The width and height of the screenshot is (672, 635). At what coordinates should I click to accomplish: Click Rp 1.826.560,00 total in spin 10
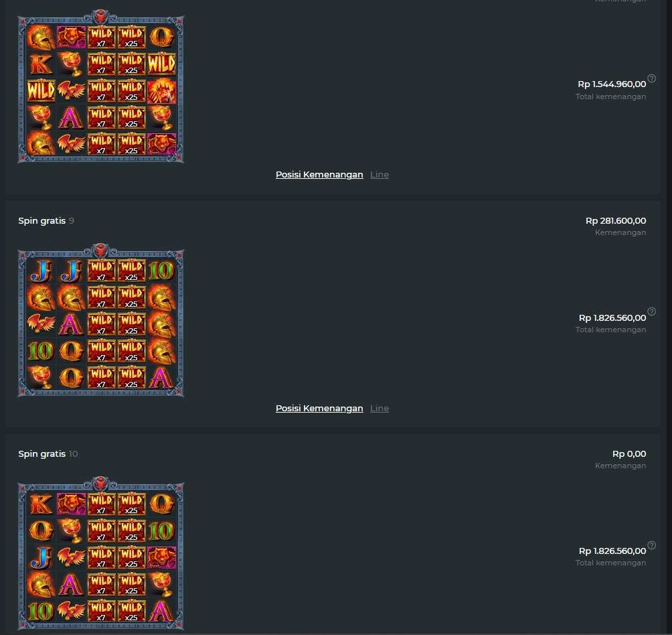click(612, 551)
